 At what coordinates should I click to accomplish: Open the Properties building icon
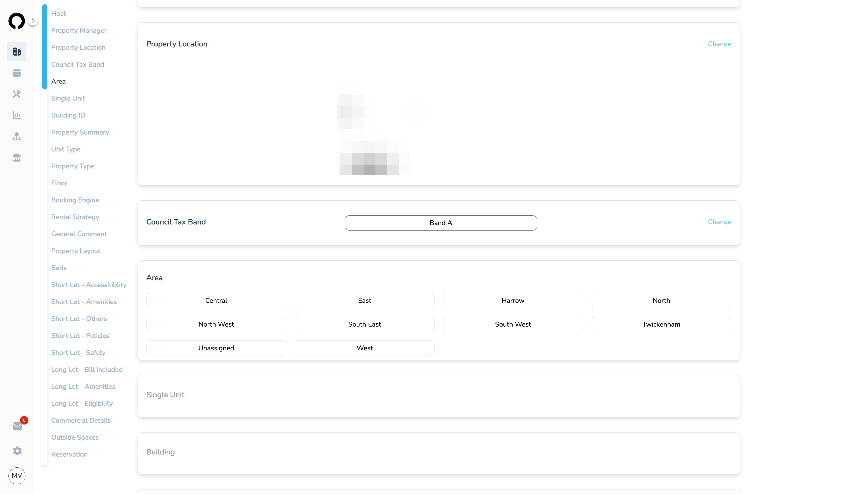17,52
